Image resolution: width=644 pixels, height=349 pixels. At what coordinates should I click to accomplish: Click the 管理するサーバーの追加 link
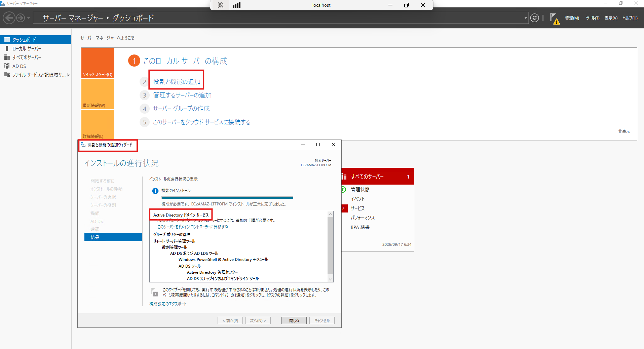(x=182, y=95)
